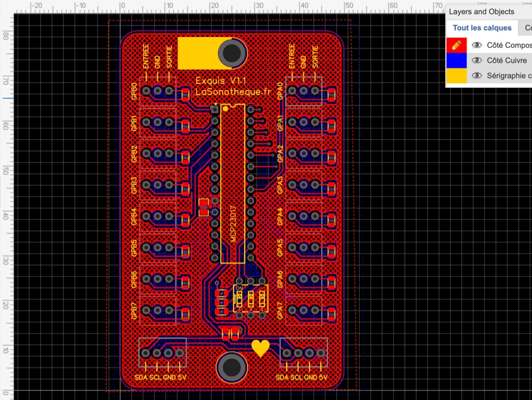The width and height of the screenshot is (532, 400).
Task: Click the GPA5 label on the board
Action: pos(280,248)
